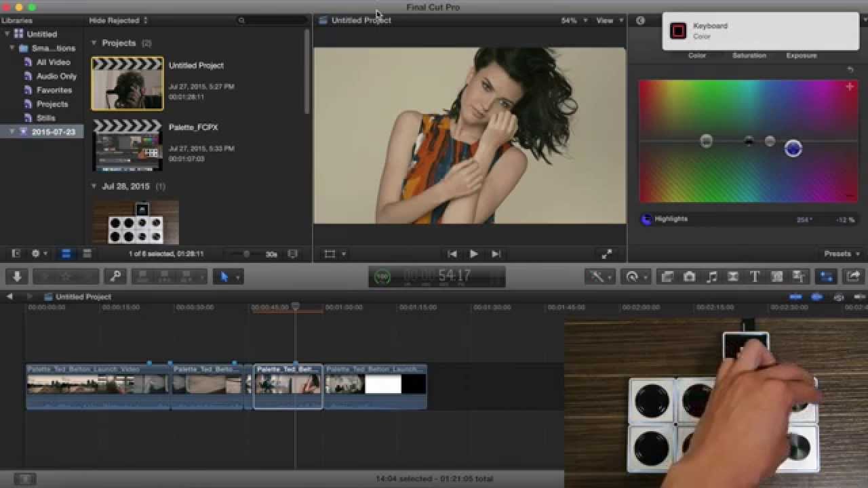The image size is (868, 488).
Task: Click the timeline playhead marker
Action: pyautogui.click(x=296, y=306)
